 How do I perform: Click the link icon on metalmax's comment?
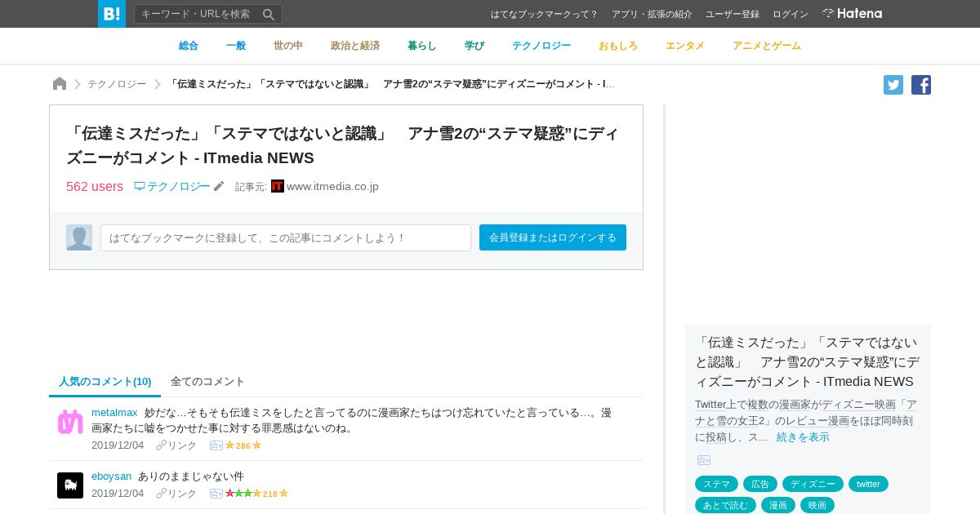(161, 445)
